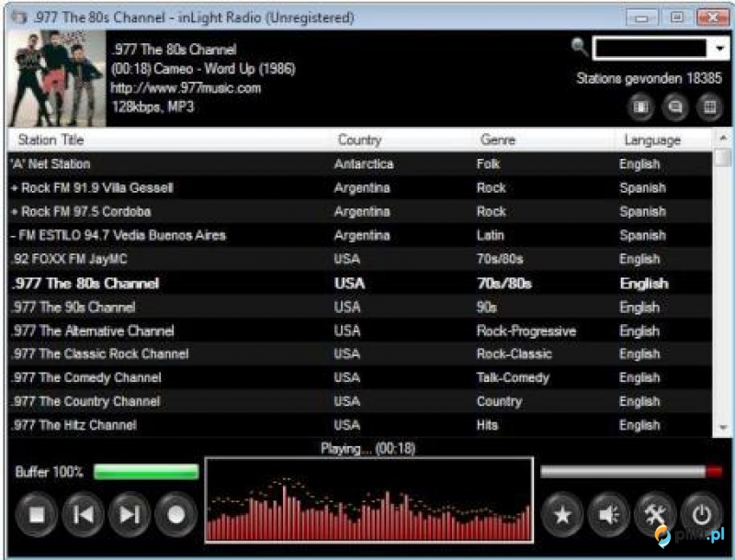Adjust the volume slider
The width and height of the screenshot is (735, 560).
pyautogui.click(x=631, y=471)
